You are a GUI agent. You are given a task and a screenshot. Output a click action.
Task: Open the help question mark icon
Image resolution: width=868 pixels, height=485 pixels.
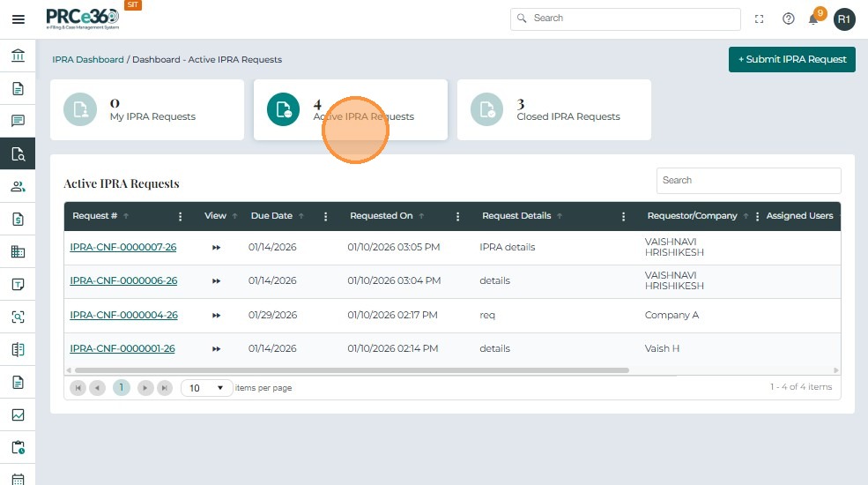(789, 19)
